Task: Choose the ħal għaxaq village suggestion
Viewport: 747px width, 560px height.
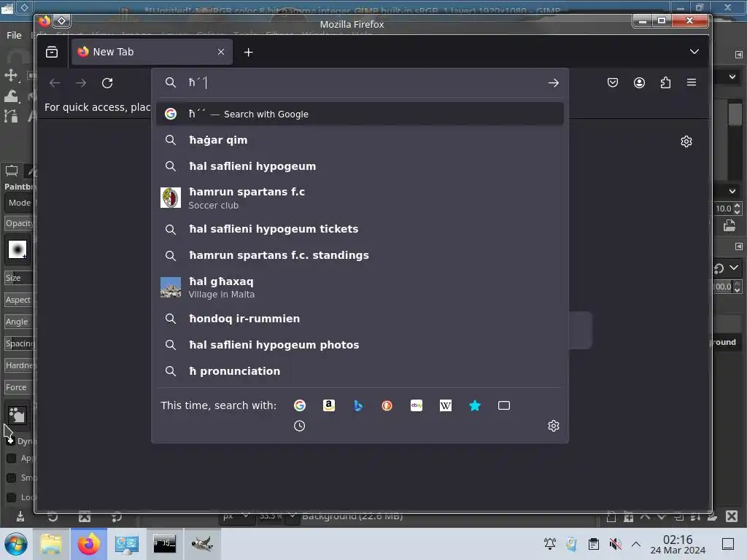Action: pos(360,287)
